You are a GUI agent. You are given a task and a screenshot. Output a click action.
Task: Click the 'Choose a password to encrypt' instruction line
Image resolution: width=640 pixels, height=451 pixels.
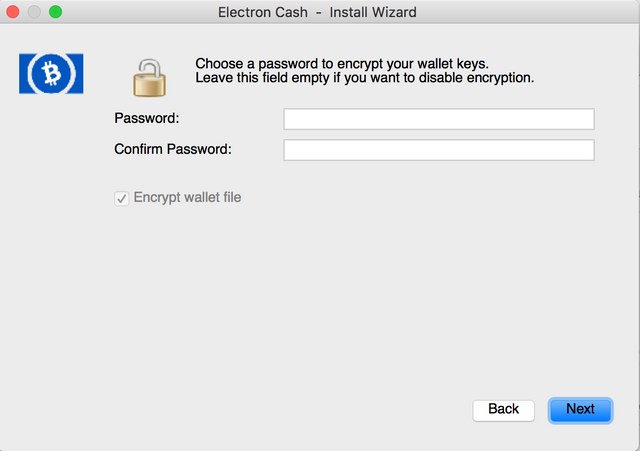click(341, 63)
